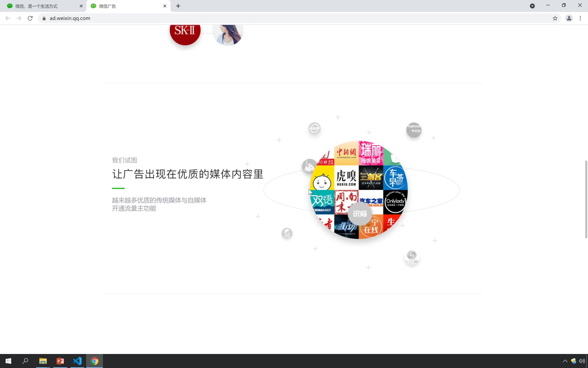Image resolution: width=588 pixels, height=368 pixels.
Task: Click the browser back arrow
Action: [x=8, y=18]
